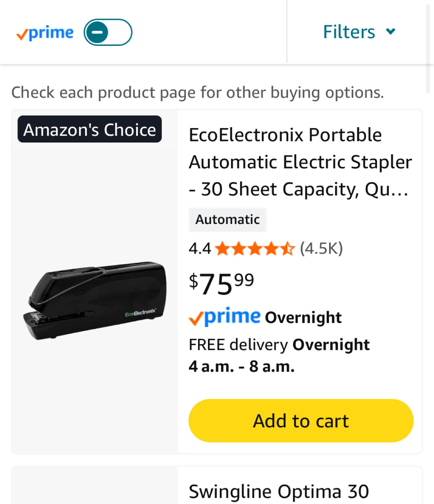Screen dimensions: 434x504
Task: Click the 4.4 rating number
Action: pos(199,249)
